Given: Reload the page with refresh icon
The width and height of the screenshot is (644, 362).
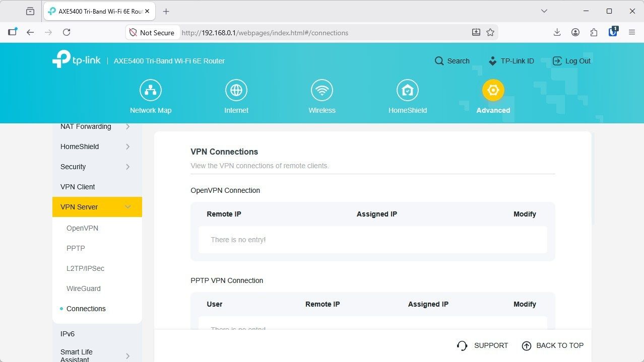Looking at the screenshot, I should click(67, 32).
